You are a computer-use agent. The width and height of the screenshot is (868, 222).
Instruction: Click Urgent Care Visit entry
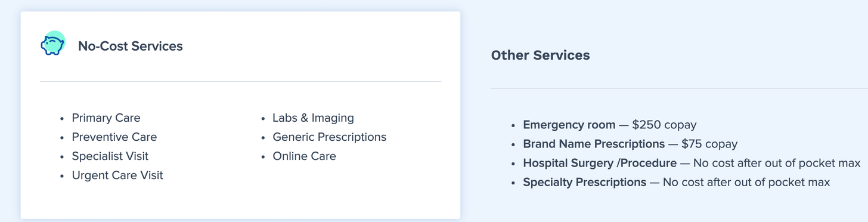(x=117, y=175)
